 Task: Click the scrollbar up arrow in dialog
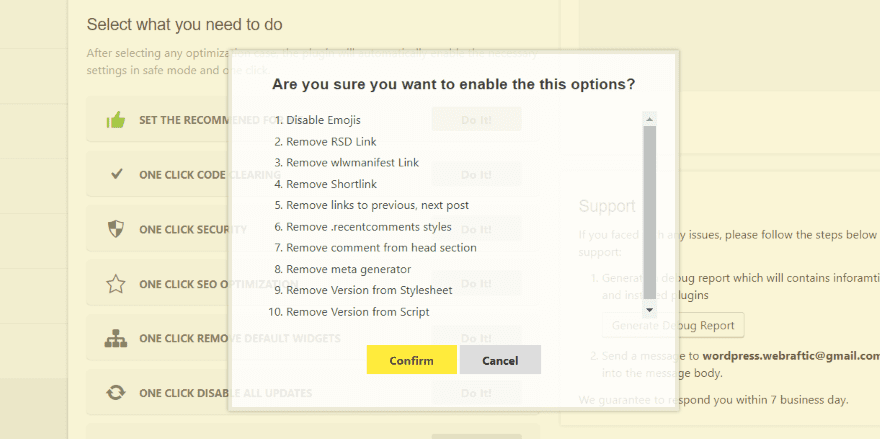click(x=649, y=119)
